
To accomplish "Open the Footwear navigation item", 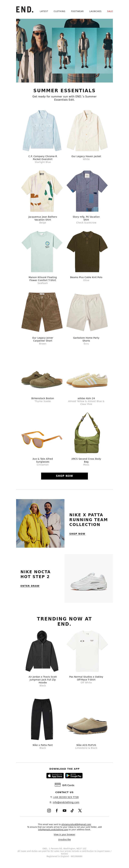I will (x=77, y=11).
